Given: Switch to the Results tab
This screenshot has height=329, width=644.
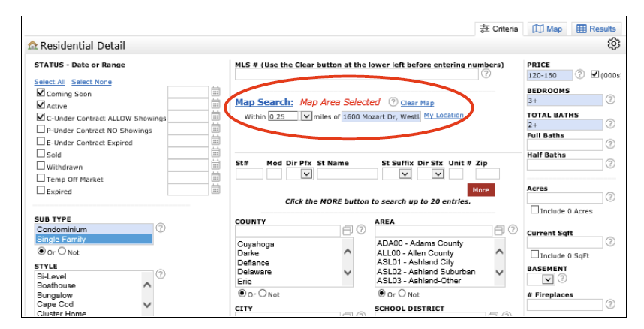Looking at the screenshot, I should [x=596, y=29].
